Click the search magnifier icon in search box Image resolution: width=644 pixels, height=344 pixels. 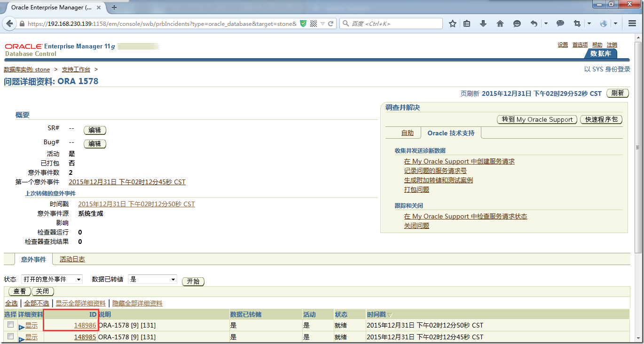point(346,23)
